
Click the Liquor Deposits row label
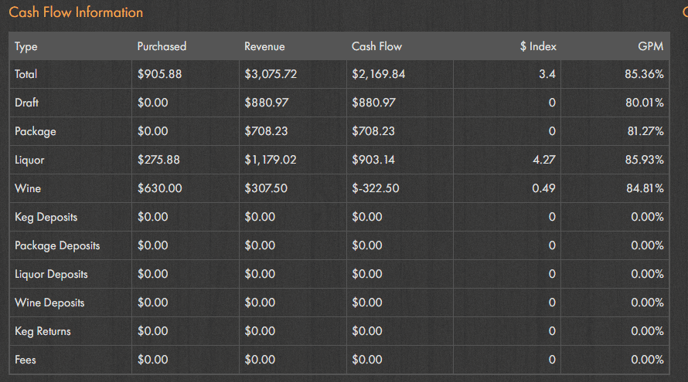[51, 274]
